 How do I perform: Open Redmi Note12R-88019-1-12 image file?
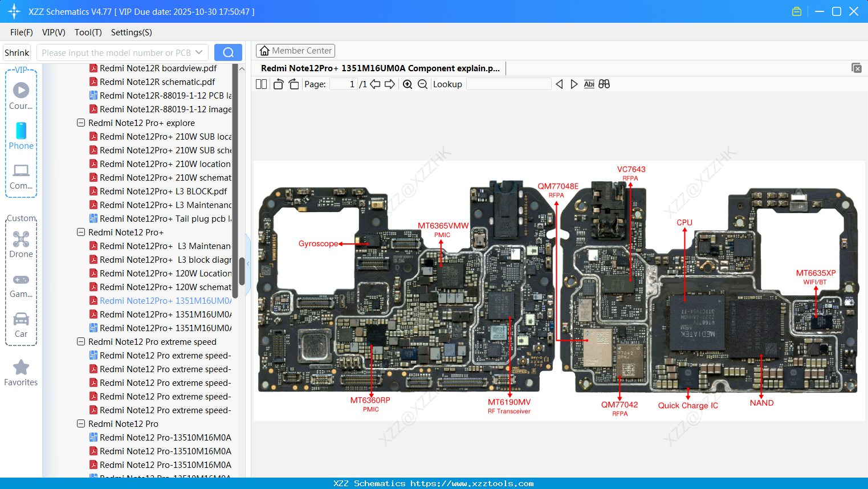click(x=160, y=109)
